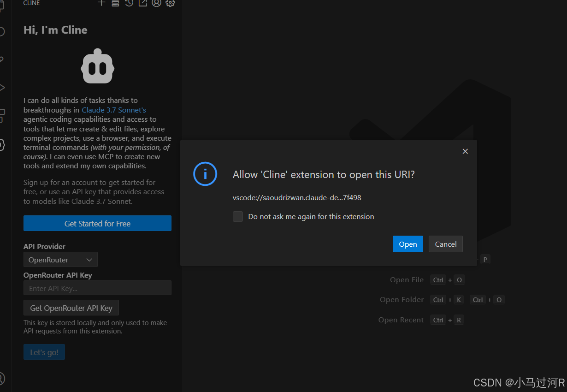Click the blue info icon in dialog
Image resolution: width=567 pixels, height=392 pixels.
(x=205, y=174)
